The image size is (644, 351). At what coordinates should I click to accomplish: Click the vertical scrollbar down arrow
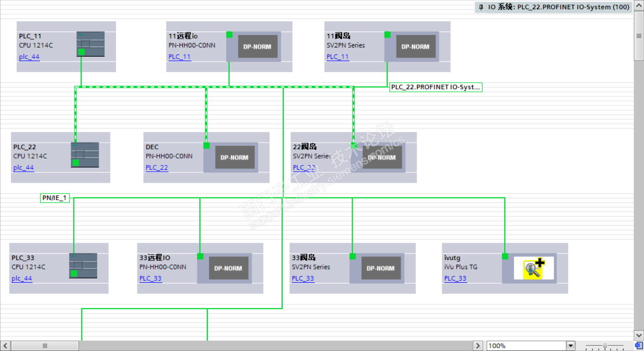639,336
